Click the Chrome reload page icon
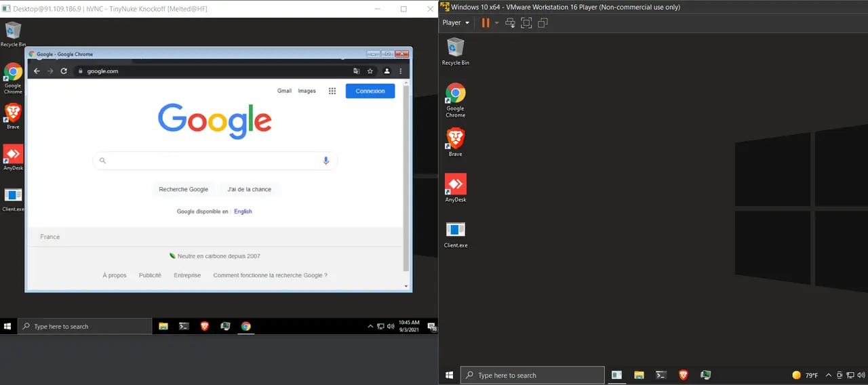 (64, 71)
